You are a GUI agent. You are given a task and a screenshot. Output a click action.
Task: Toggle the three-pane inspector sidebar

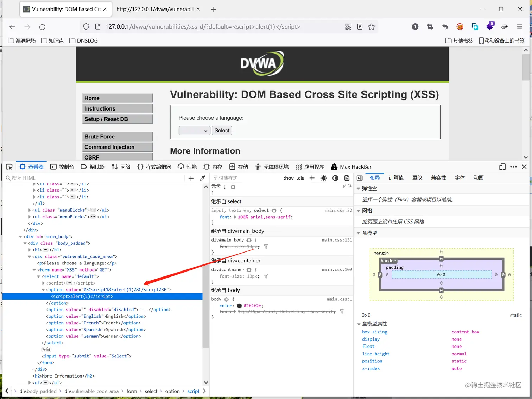click(x=360, y=178)
